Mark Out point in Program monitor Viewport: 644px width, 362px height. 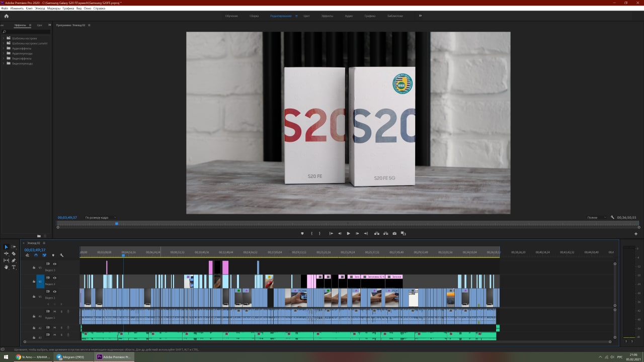[x=319, y=233]
